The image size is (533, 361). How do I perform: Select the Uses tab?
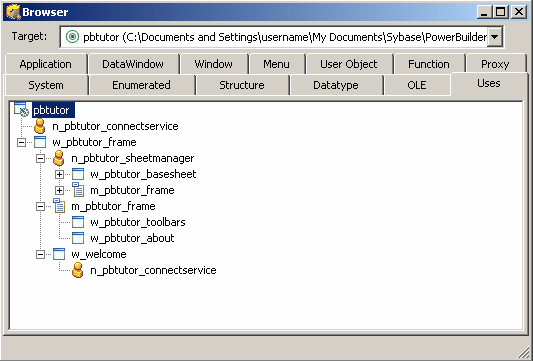[489, 84]
